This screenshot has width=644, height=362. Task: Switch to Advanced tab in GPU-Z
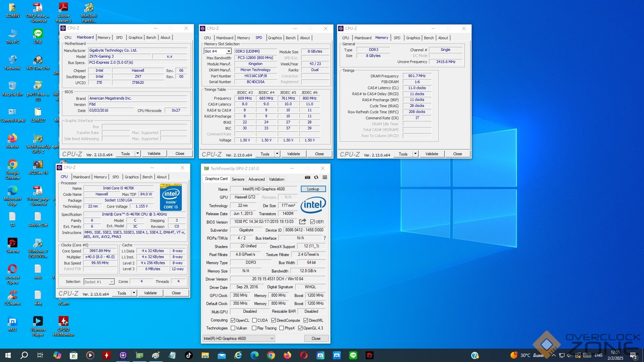(x=257, y=179)
